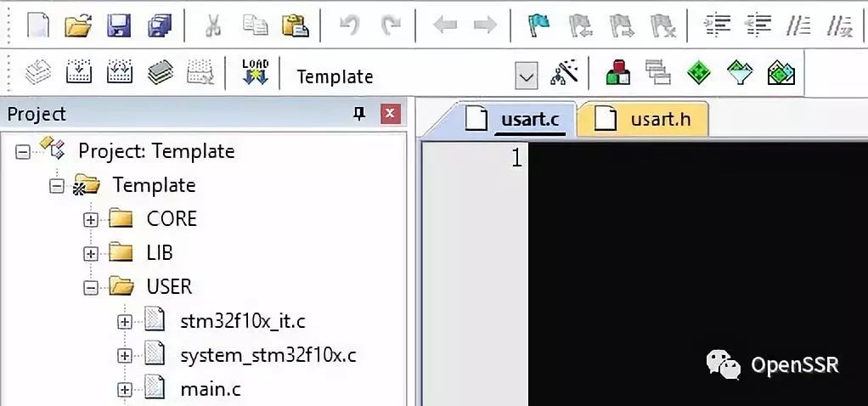Click the Rebuild all targets icon

click(120, 72)
